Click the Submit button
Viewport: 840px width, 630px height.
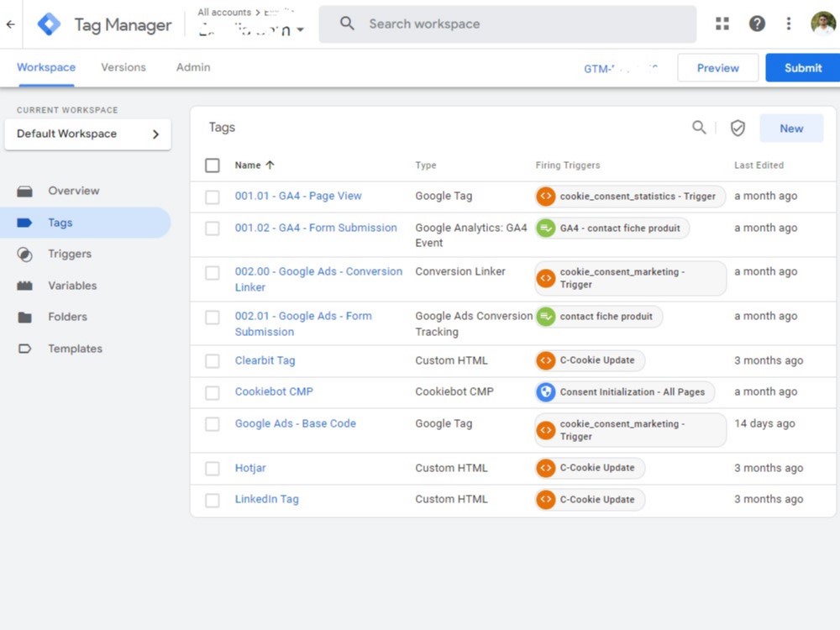(x=803, y=68)
